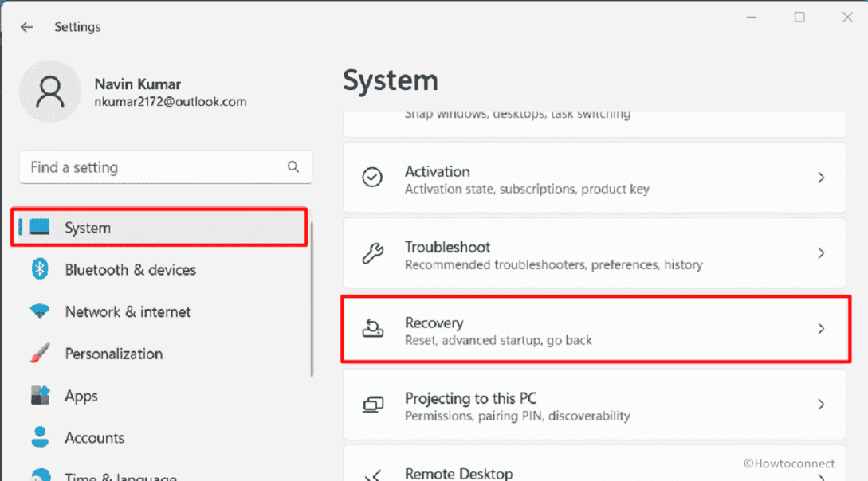Click the Troubleshoot wrench icon
Viewport: 868px width, 481px height.
coord(372,253)
